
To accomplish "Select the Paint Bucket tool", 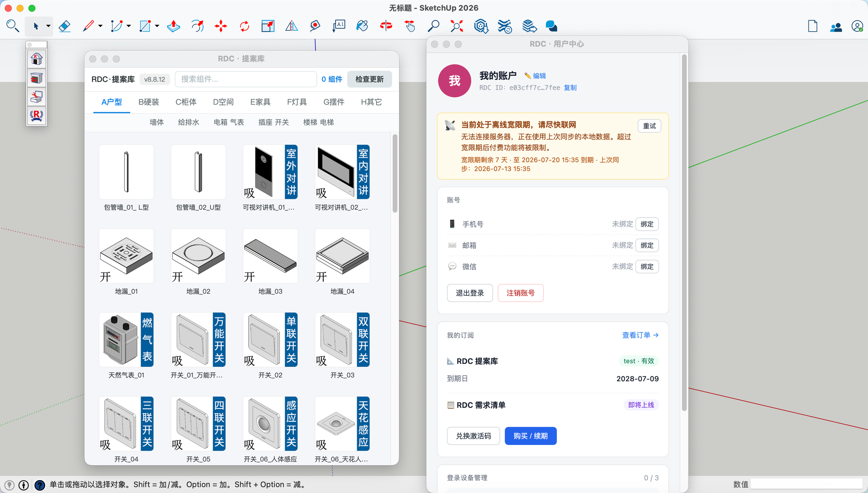I will click(362, 26).
